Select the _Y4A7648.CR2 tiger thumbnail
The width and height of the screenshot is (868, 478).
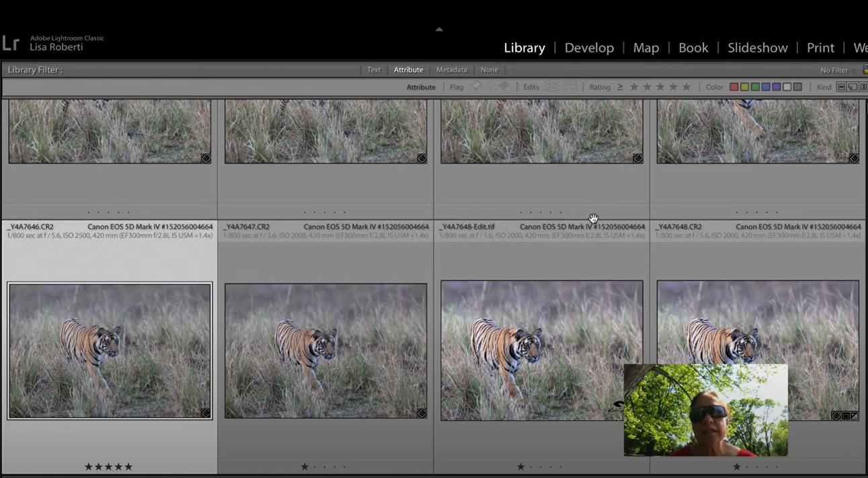click(x=758, y=351)
